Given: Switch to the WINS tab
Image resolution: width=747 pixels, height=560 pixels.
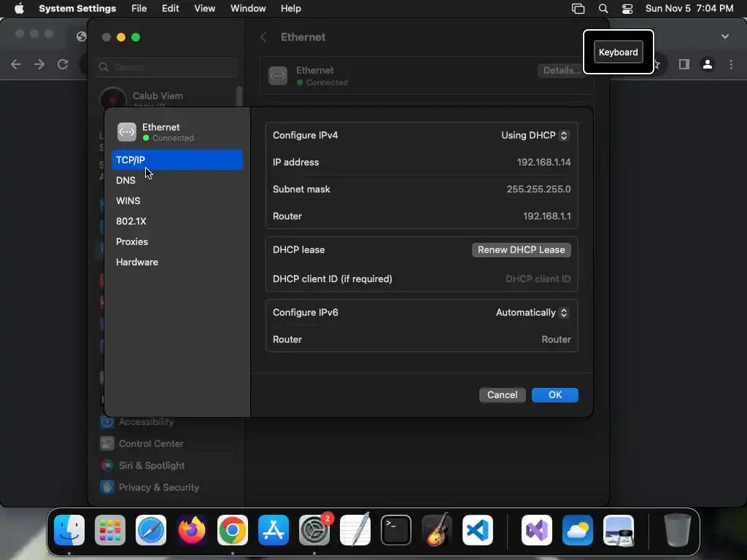Looking at the screenshot, I should [177, 201].
